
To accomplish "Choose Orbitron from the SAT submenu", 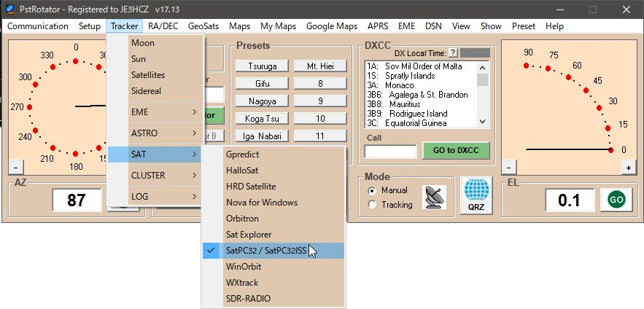I will click(242, 218).
